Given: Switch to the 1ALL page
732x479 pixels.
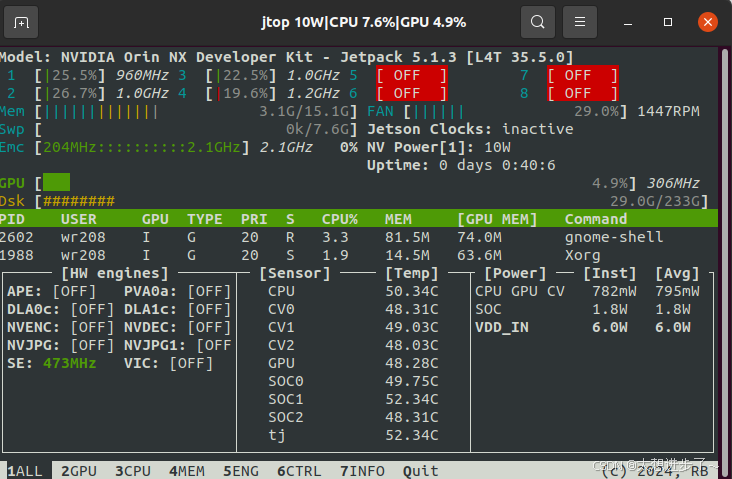Looking at the screenshot, I should coord(25,471).
